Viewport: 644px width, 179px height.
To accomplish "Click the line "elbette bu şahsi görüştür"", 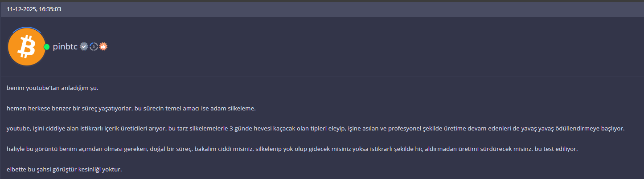I will [x=64, y=170].
